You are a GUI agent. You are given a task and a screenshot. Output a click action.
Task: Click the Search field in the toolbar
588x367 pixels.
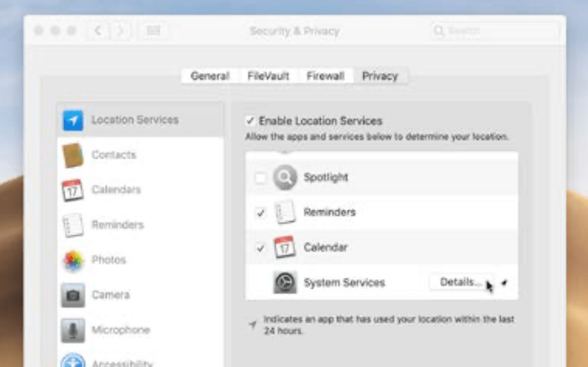tap(495, 31)
